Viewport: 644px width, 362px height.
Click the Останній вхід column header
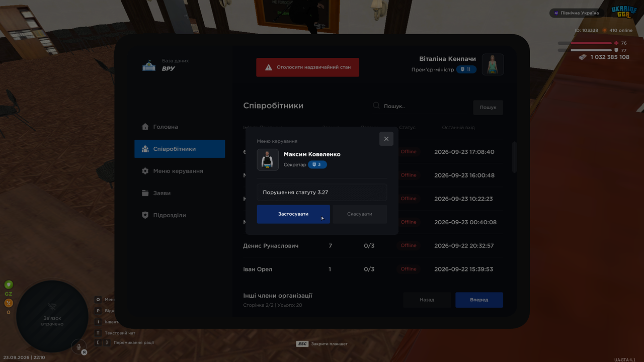[458, 128]
